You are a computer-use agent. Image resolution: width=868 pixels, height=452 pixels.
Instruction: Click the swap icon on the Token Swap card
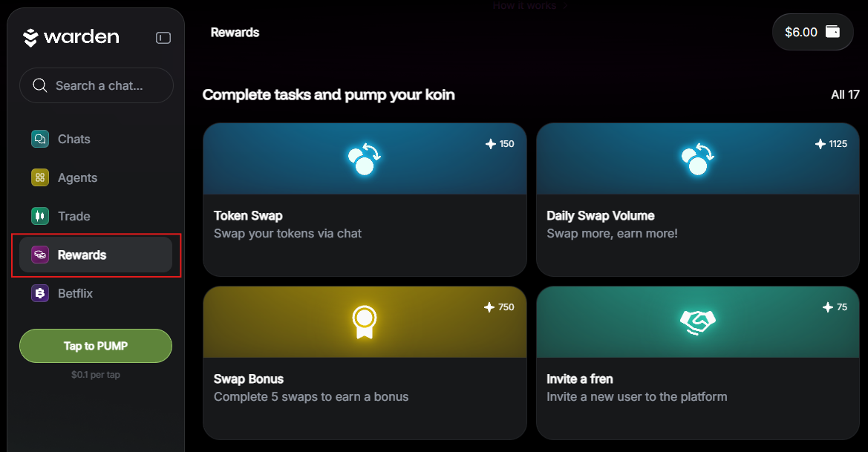[x=364, y=158]
